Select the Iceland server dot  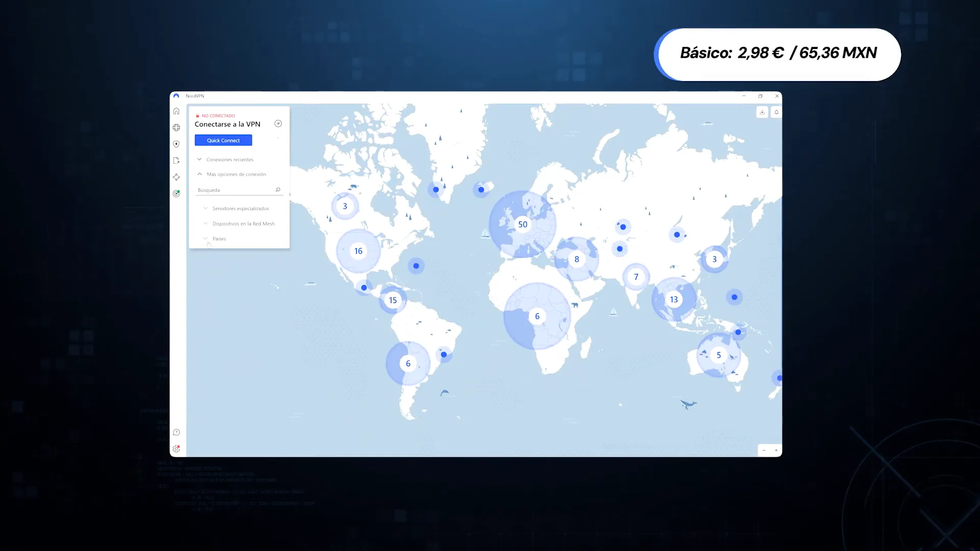coord(481,190)
